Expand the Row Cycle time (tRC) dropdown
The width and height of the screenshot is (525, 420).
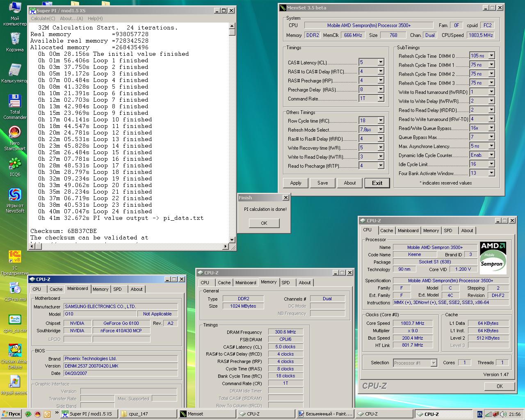(381, 121)
